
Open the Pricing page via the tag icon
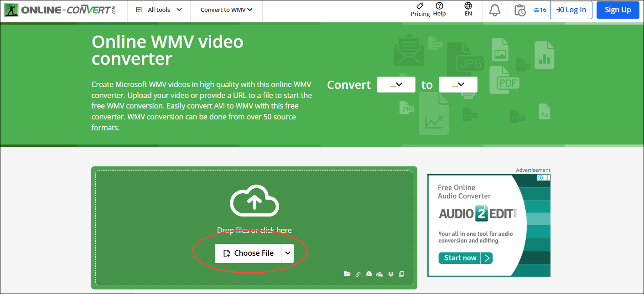click(x=420, y=10)
